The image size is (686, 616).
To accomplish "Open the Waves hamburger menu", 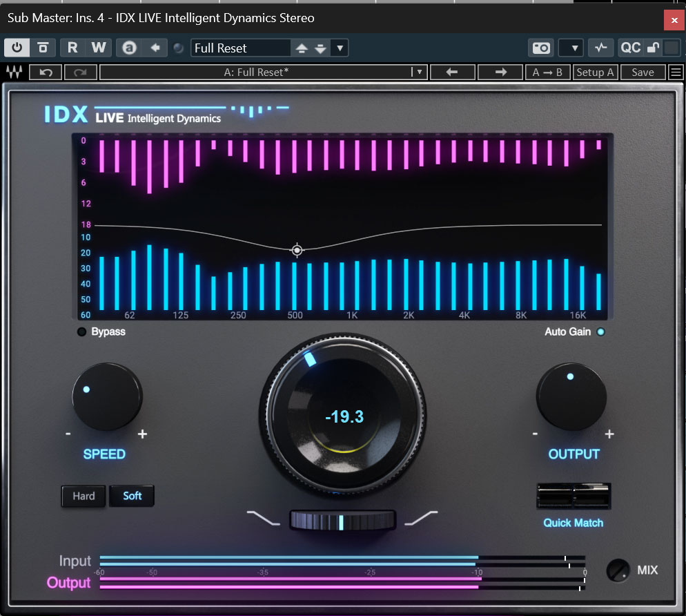I will (676, 72).
